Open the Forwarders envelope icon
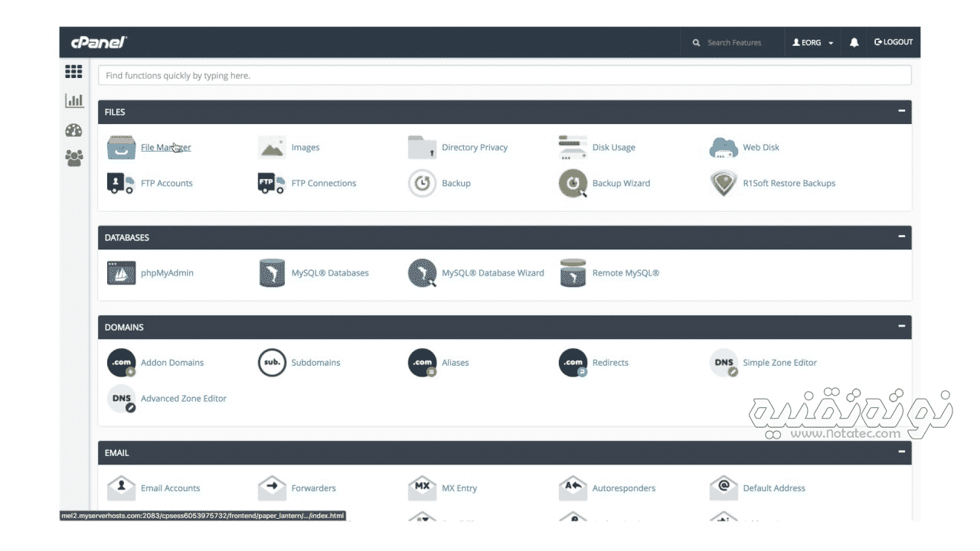The height and width of the screenshot is (551, 980). (x=272, y=487)
